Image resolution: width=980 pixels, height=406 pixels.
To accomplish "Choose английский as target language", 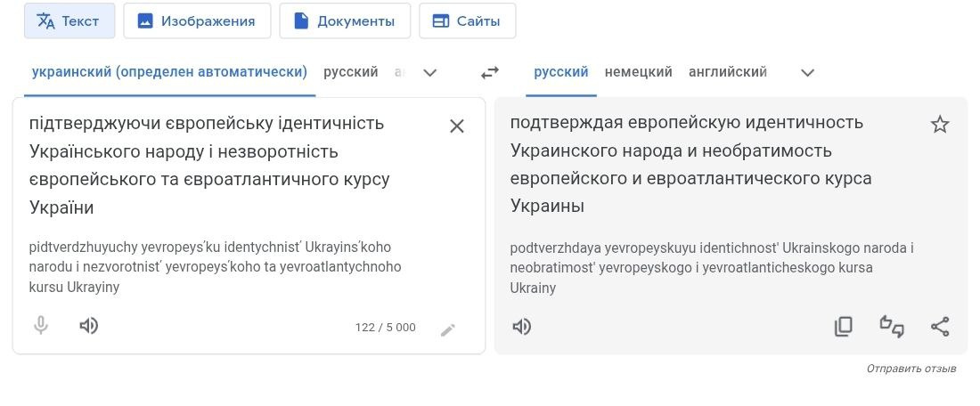I will pyautogui.click(x=728, y=72).
